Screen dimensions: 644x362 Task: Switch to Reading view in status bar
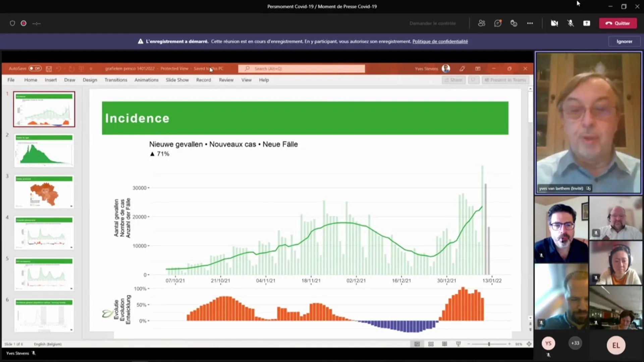click(444, 344)
